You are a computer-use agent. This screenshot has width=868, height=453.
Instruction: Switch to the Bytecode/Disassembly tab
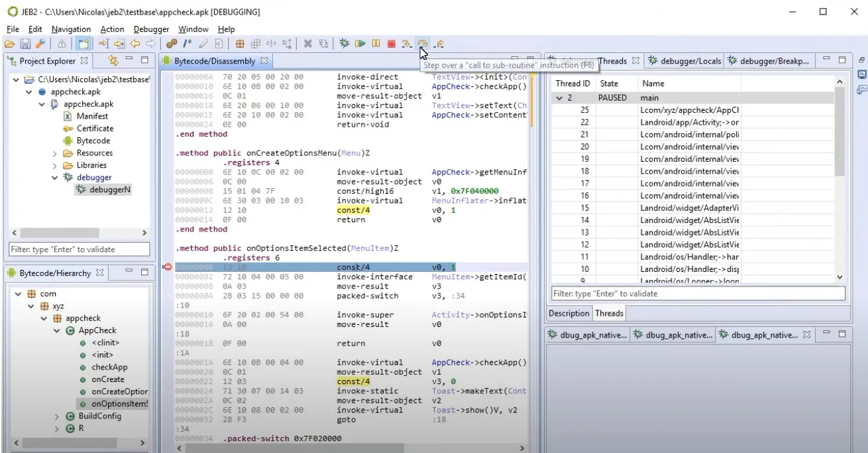tap(214, 61)
